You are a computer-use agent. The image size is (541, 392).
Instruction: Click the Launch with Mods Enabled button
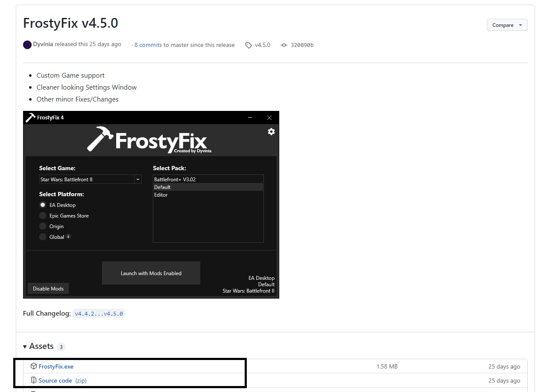(151, 273)
